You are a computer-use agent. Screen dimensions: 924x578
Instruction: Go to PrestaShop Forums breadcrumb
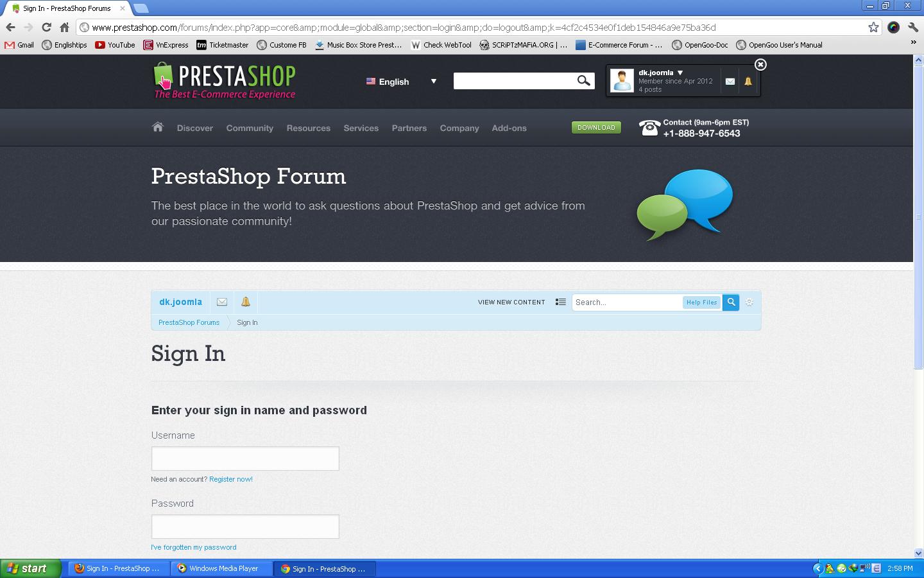coord(189,322)
